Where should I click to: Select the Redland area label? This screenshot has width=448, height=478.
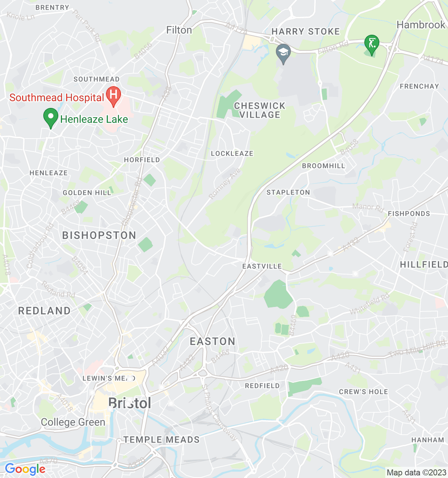click(x=44, y=311)
